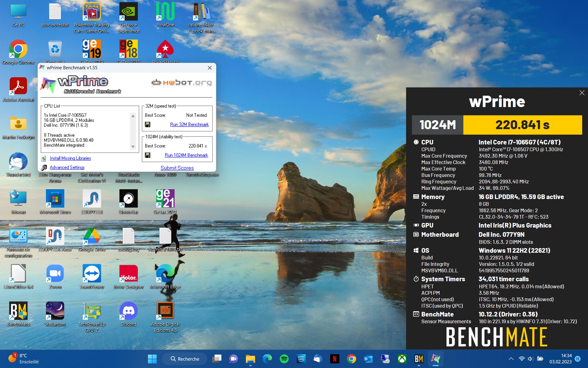Open the weather widget showing 8°C

pyautogui.click(x=24, y=359)
